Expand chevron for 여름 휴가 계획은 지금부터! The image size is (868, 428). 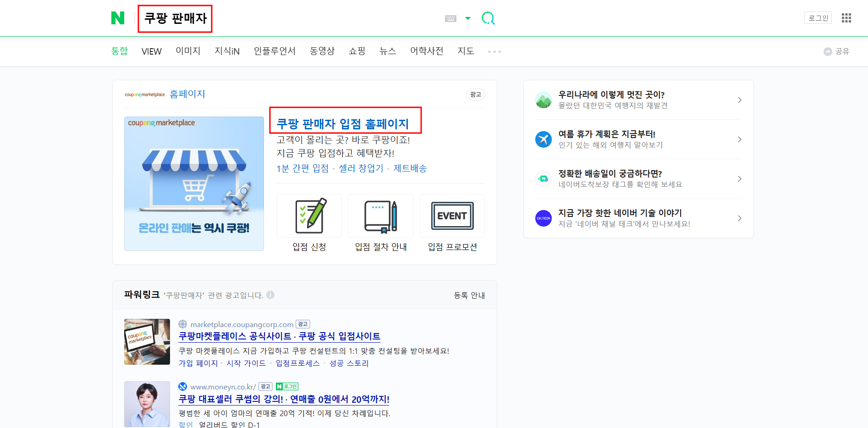(739, 139)
